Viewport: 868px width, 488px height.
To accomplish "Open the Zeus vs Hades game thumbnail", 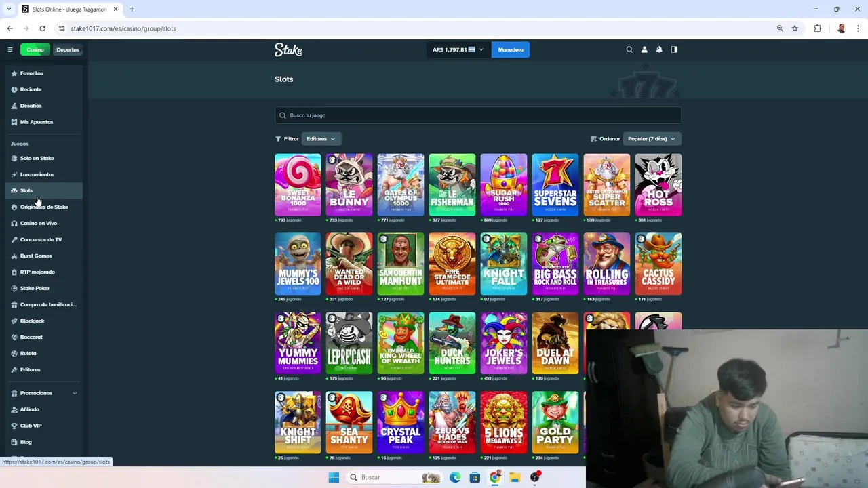I will click(x=452, y=423).
